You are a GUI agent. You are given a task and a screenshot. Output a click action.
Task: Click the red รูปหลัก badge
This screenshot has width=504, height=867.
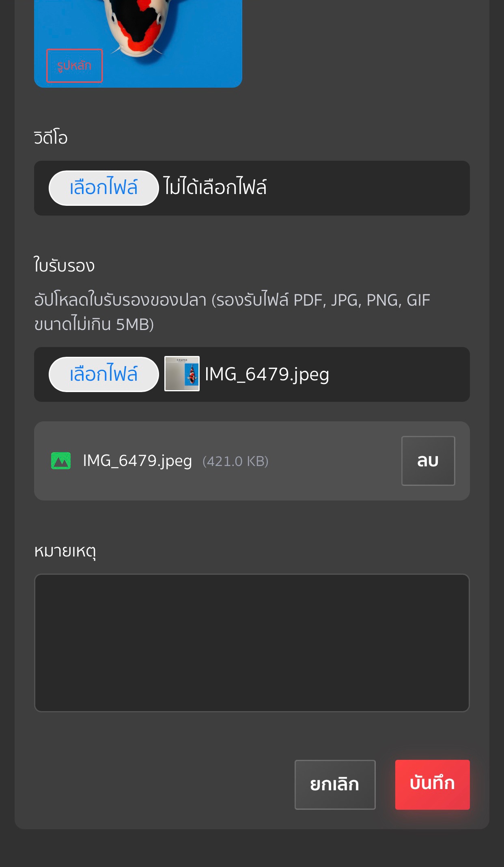74,65
